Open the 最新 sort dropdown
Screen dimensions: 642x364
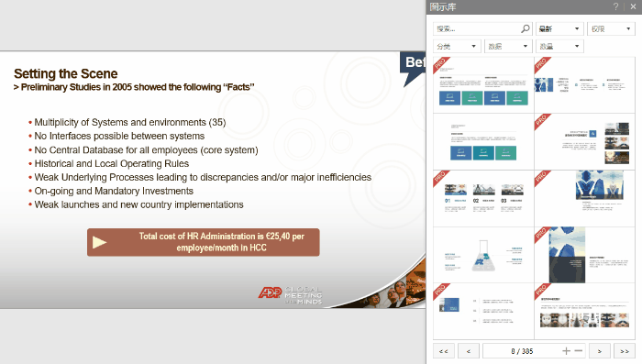559,28
